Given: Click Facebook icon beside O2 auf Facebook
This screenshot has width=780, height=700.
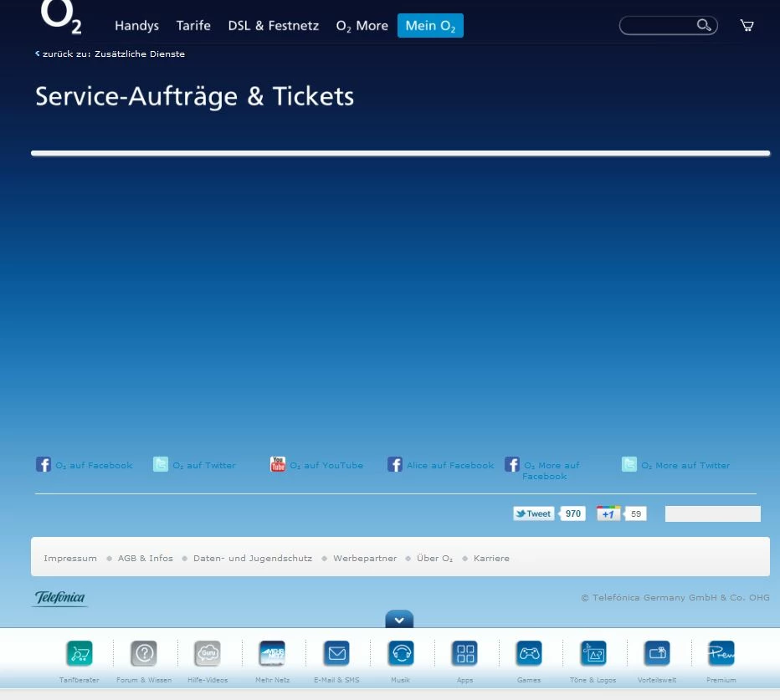Looking at the screenshot, I should coord(44,464).
